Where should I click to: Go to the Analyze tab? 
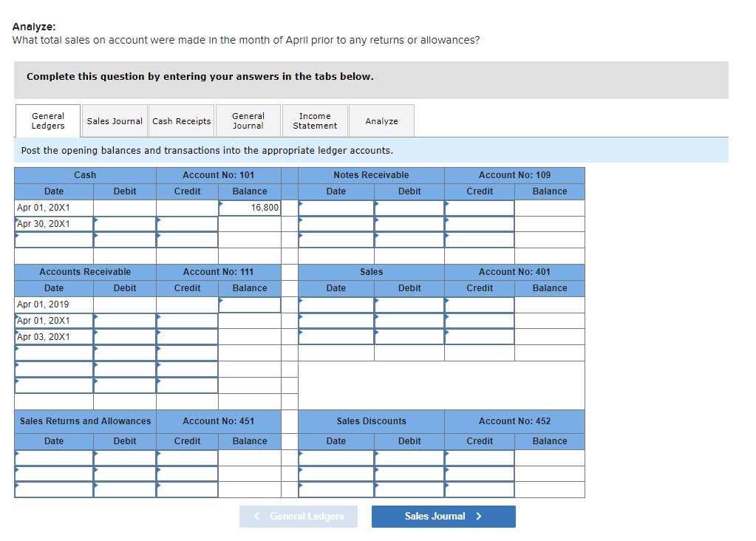point(381,121)
